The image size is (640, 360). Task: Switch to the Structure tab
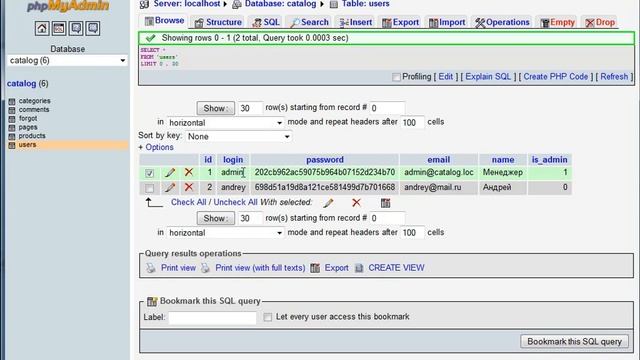coord(218,22)
